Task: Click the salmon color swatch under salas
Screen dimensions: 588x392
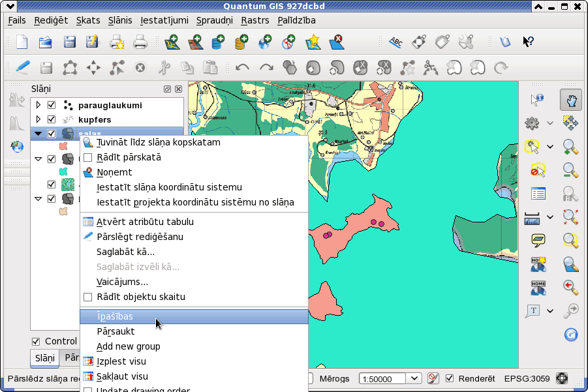Action: [x=63, y=146]
